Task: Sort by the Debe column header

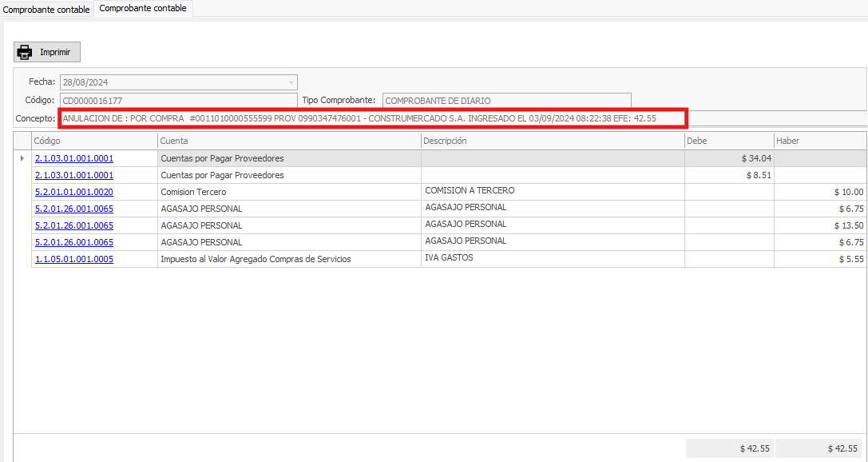Action: click(728, 141)
